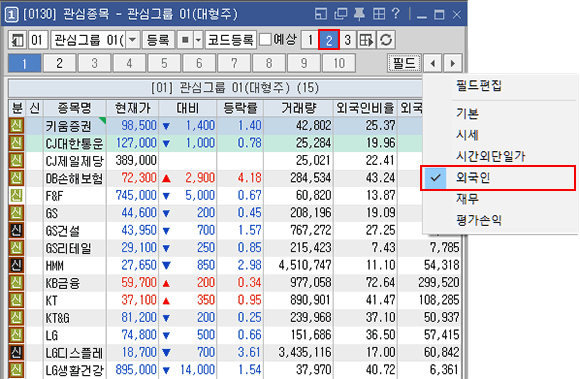Click the black 신 badge for HMM

click(x=16, y=265)
